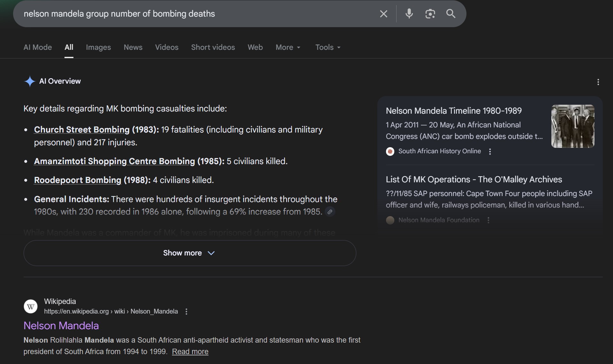Open Wikipedia result three-dot menu
This screenshot has height=364, width=613.
[x=186, y=312]
